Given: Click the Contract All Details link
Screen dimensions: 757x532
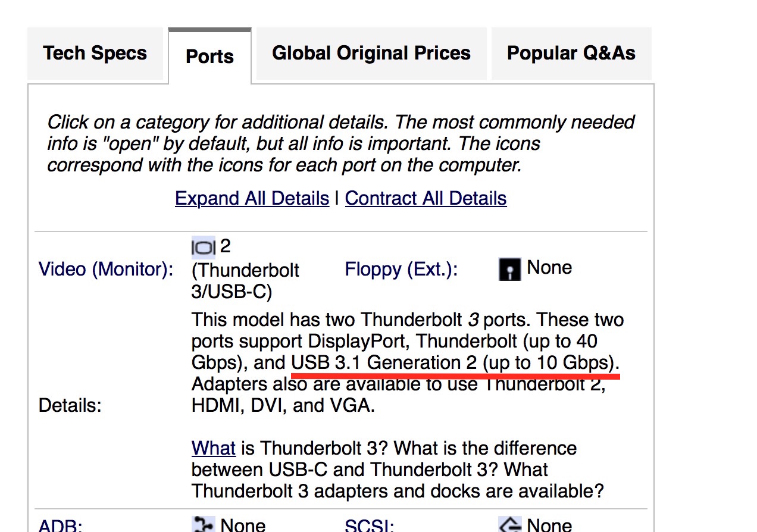Looking at the screenshot, I should point(426,198).
